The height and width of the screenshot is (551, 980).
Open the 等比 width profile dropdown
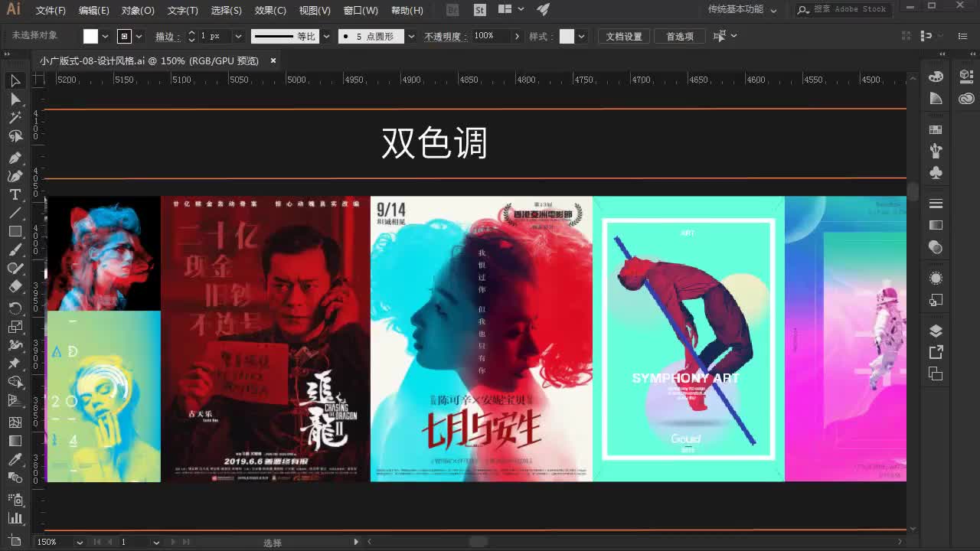(x=327, y=36)
